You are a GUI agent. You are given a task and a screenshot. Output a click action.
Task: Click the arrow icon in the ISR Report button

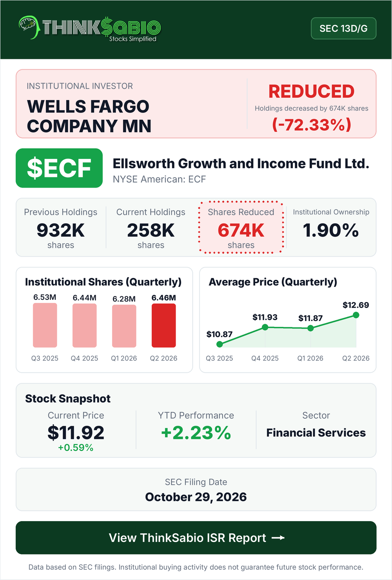click(x=278, y=538)
